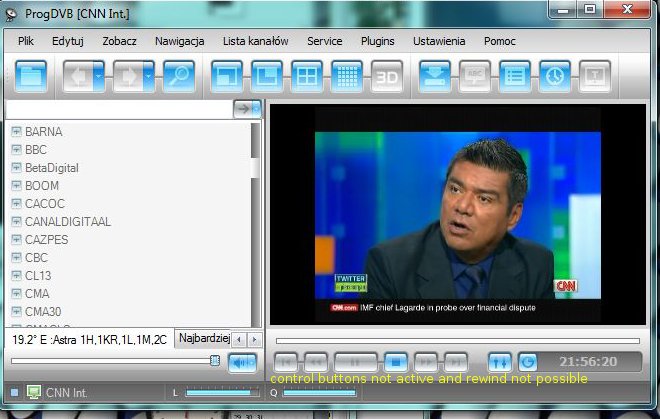
Task: Click the download/record tray icon in toolbar
Action: click(434, 76)
